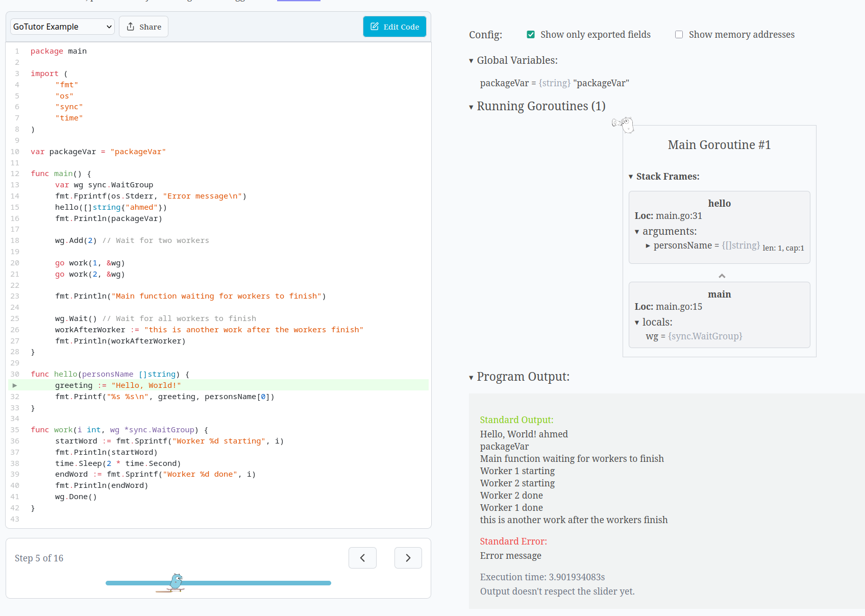Viewport: 865px width, 616px height.
Task: Click 'Standard Error:' heading
Action: coord(513,541)
